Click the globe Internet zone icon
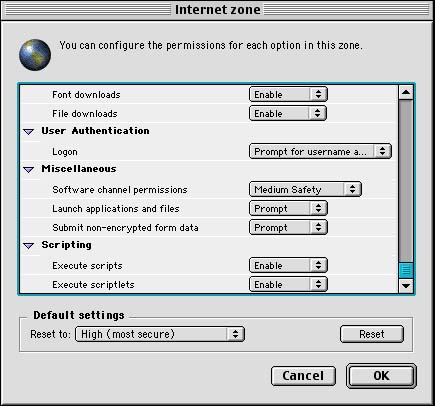435x406 pixels. 35,55
